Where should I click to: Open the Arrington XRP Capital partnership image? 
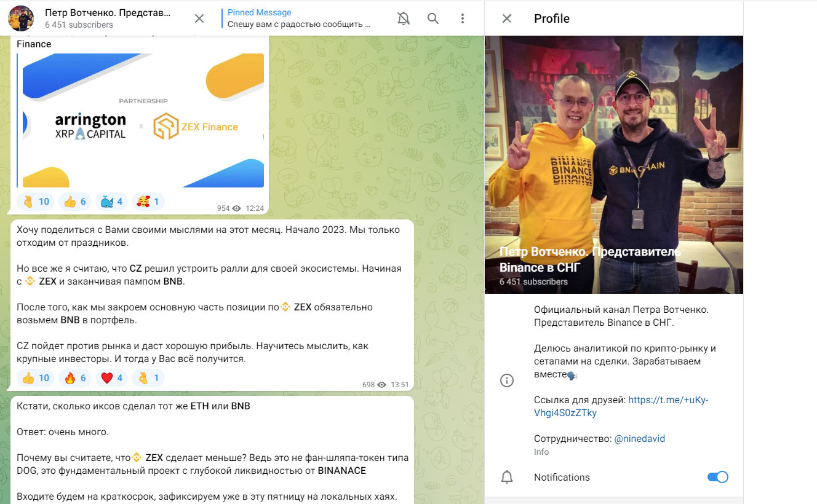143,120
